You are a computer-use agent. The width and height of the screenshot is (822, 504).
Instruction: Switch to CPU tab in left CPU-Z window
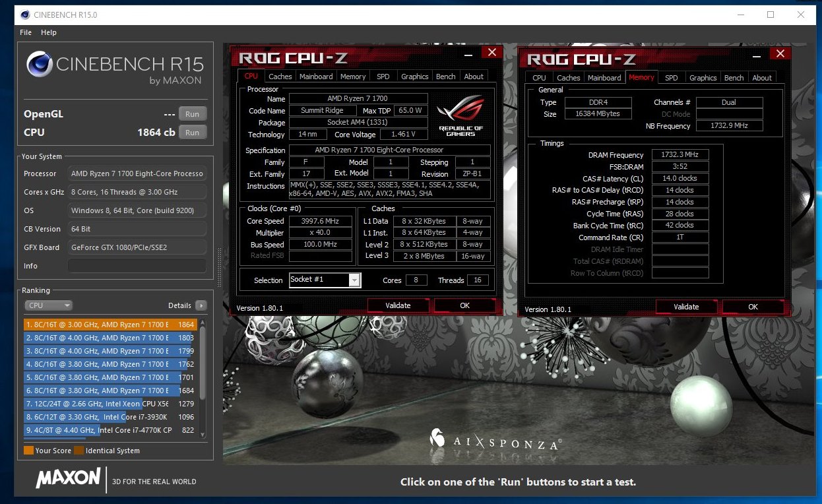[251, 76]
